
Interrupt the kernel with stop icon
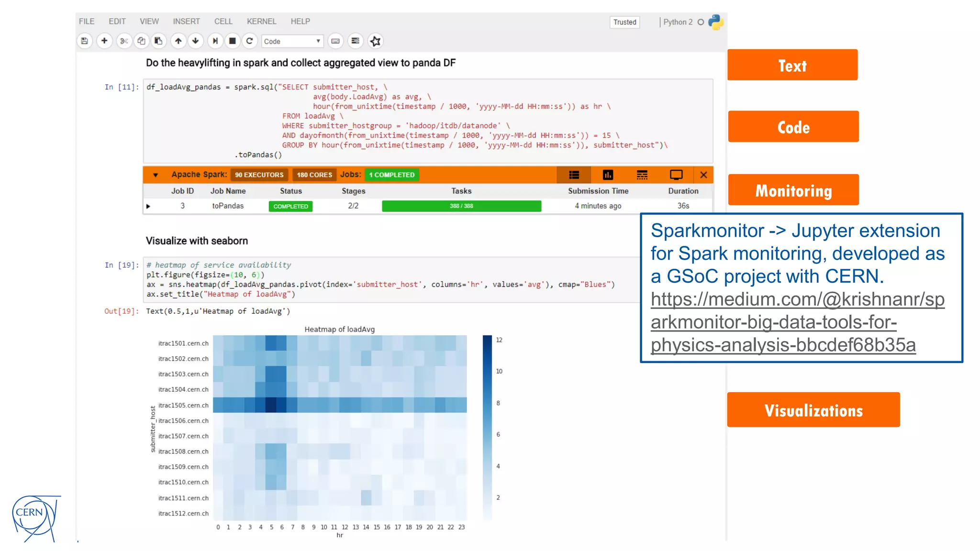pos(233,41)
